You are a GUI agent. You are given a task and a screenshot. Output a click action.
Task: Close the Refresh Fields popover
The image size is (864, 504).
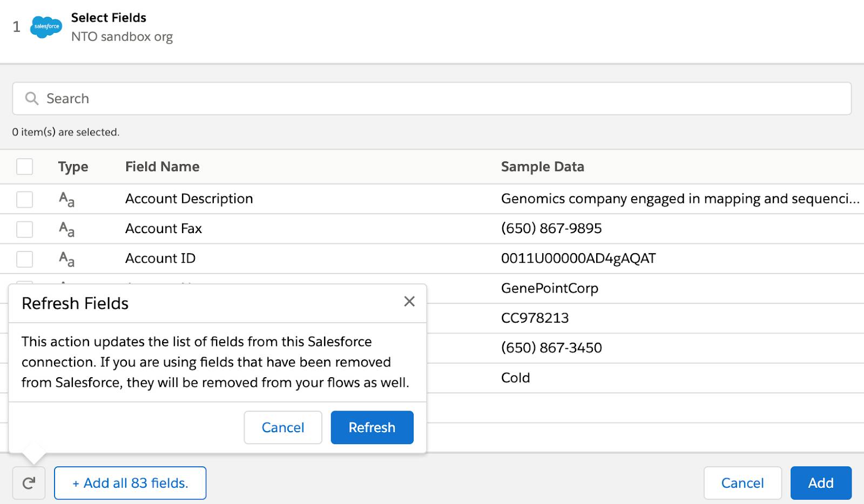tap(409, 302)
